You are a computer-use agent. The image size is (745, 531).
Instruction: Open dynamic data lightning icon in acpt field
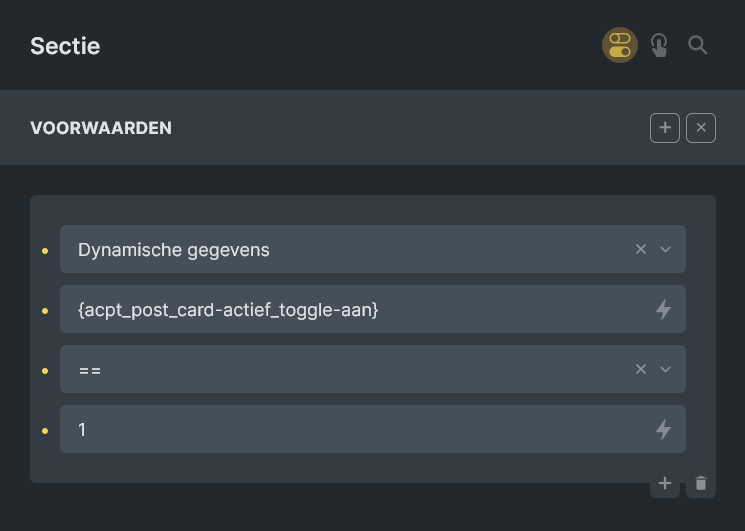(663, 309)
